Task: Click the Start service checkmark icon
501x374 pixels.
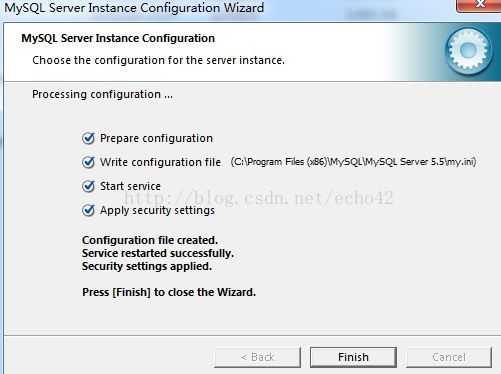Action: 88,186
